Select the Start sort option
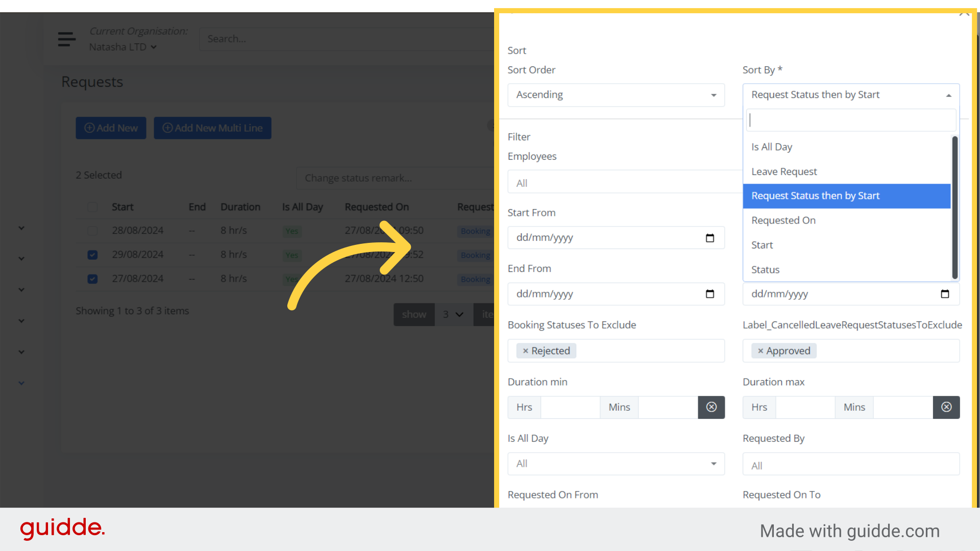Image resolution: width=980 pixels, height=551 pixels. (x=847, y=245)
